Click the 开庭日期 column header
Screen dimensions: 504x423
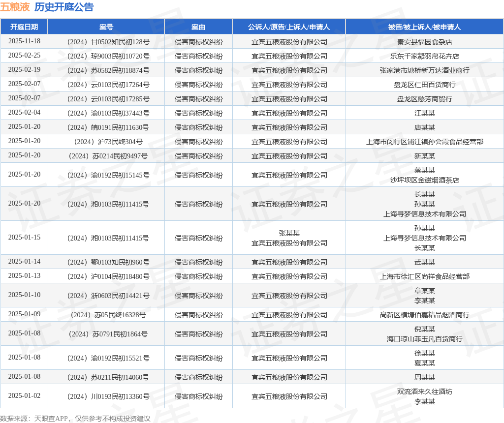tap(24, 27)
